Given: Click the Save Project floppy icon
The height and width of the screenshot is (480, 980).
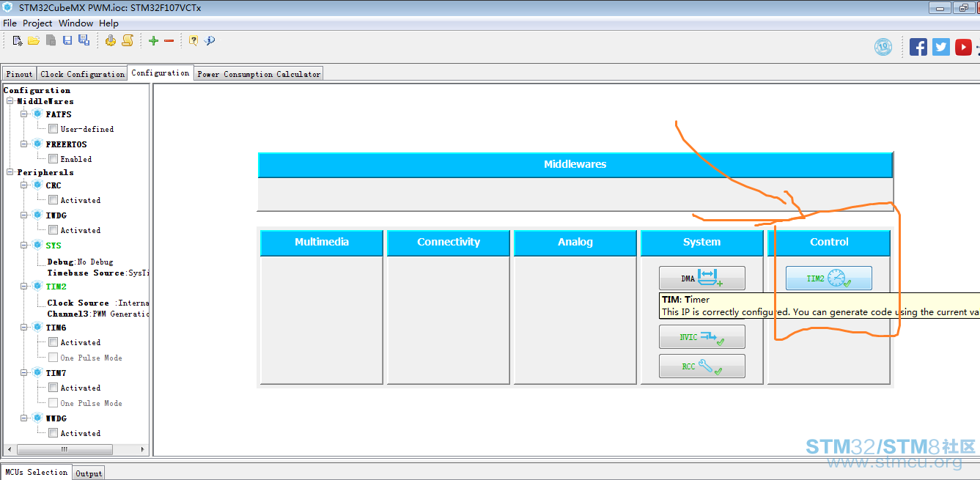Looking at the screenshot, I should [67, 40].
